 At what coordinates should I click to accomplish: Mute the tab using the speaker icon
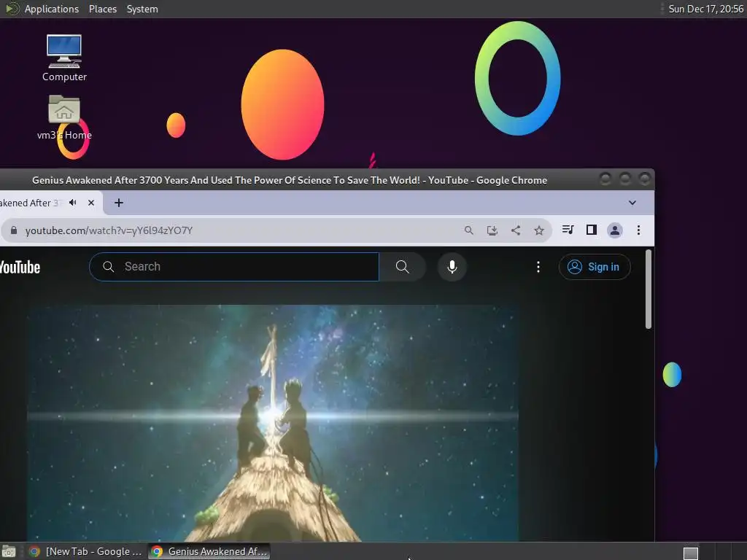(72, 203)
